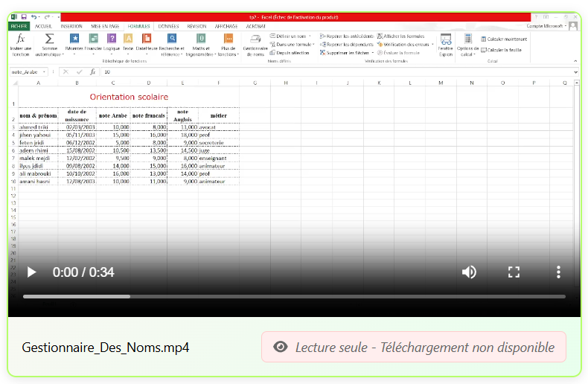Click the green FICHIER button
The width and height of the screenshot is (588, 384).
(x=19, y=26)
